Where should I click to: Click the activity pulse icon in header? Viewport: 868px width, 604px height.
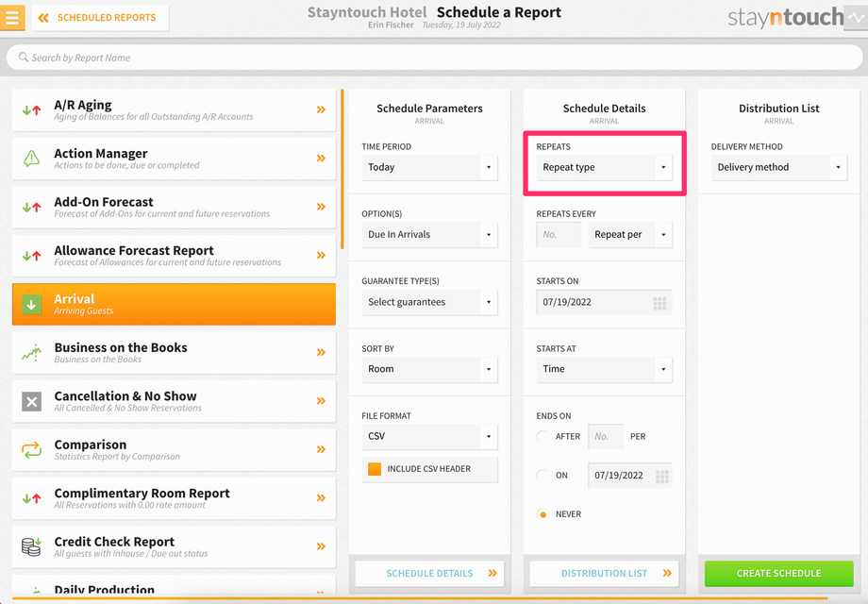pos(856,18)
